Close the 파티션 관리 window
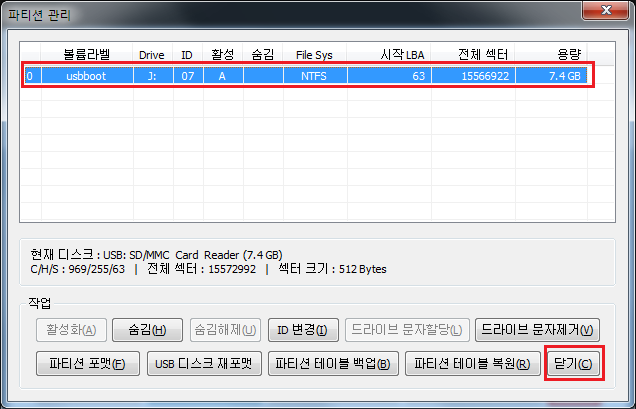Screen dimensions: 636x409 [x=606, y=10]
